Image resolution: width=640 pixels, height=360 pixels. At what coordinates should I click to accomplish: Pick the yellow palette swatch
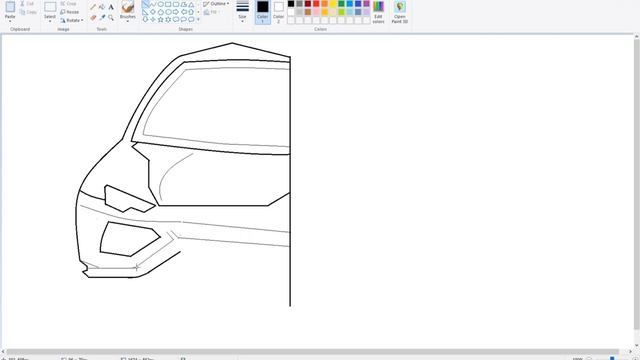(333, 4)
